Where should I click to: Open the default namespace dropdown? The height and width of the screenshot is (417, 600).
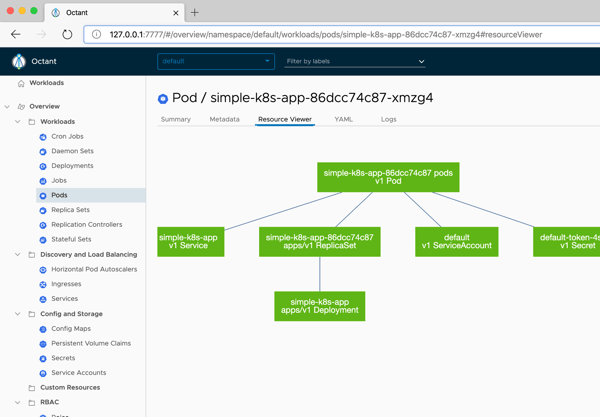click(215, 61)
